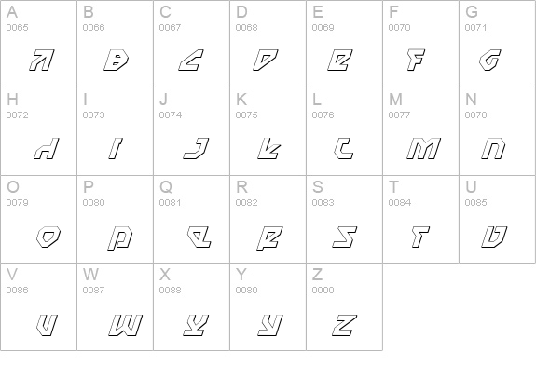Select the letter X glyph preview
The width and height of the screenshot is (536, 392).
click(196, 325)
